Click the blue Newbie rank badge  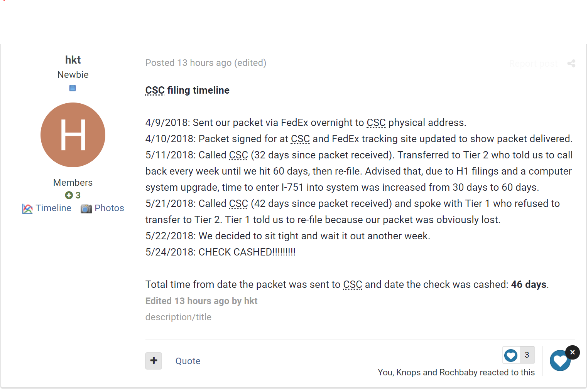pyautogui.click(x=73, y=88)
